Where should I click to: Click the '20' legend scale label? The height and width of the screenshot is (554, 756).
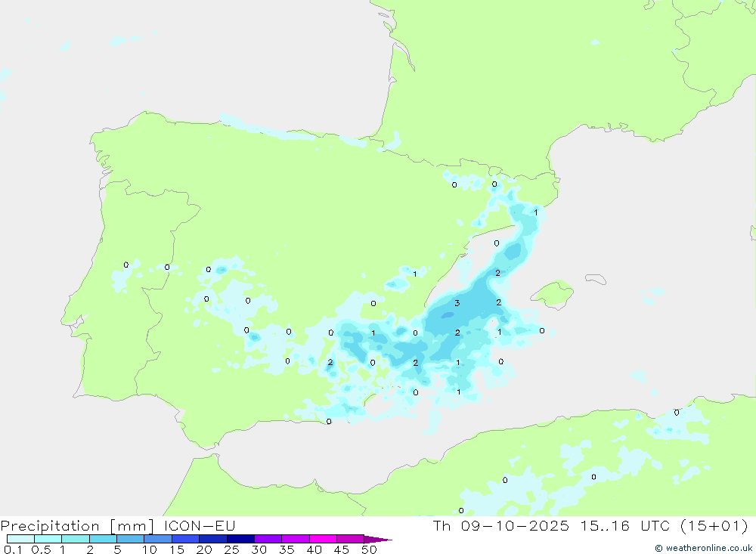click(204, 549)
